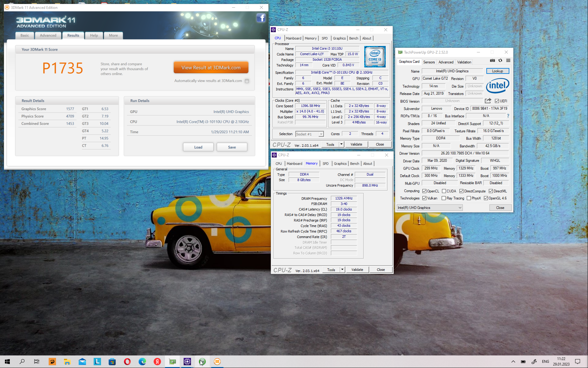Expand Tools dropdown arrow in CPU-Z CPU window
The image size is (588, 368).
pyautogui.click(x=341, y=144)
